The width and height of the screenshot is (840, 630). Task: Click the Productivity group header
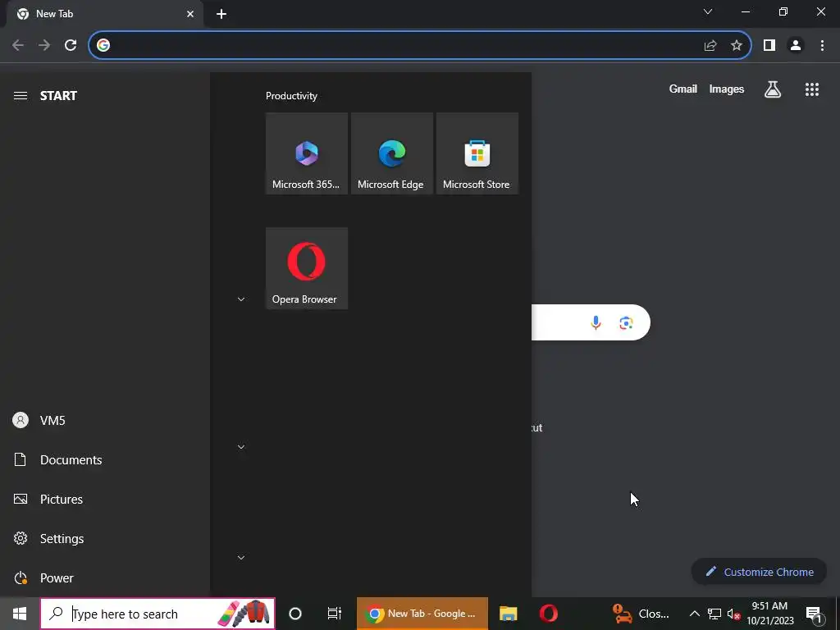(x=291, y=96)
